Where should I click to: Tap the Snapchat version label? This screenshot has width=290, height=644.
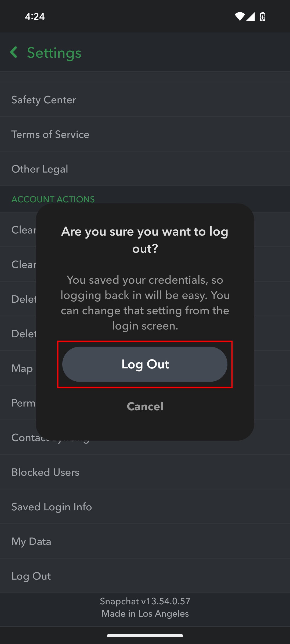coord(145,601)
